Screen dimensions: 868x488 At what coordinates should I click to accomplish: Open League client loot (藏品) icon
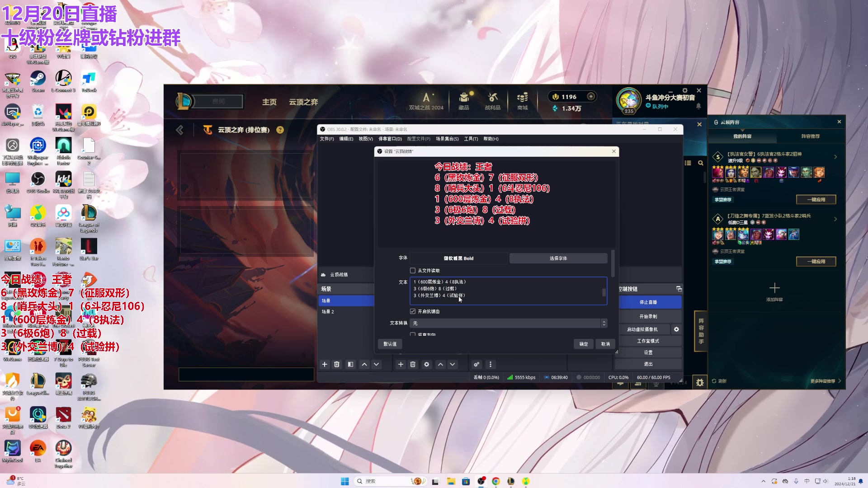pyautogui.click(x=464, y=101)
